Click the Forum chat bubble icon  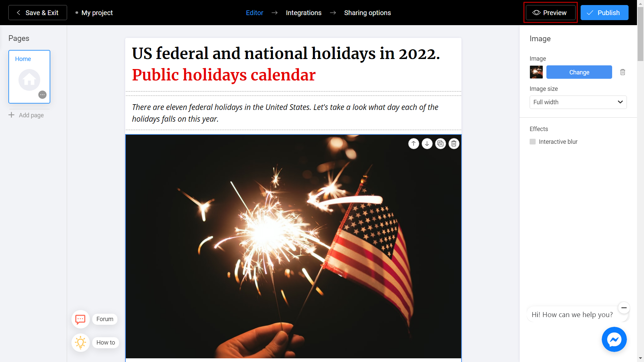(x=79, y=319)
